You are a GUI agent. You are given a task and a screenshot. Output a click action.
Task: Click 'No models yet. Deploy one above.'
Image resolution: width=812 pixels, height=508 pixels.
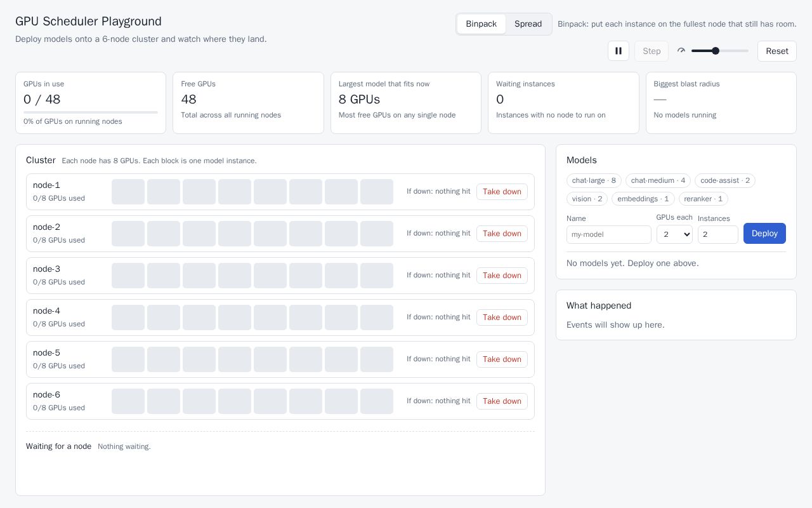coord(632,264)
